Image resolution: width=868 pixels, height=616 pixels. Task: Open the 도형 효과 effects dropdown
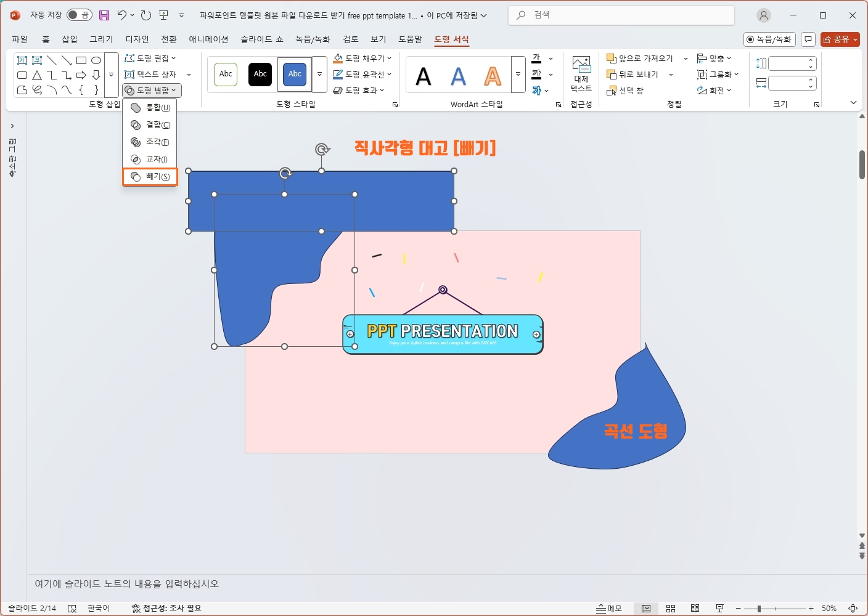359,91
